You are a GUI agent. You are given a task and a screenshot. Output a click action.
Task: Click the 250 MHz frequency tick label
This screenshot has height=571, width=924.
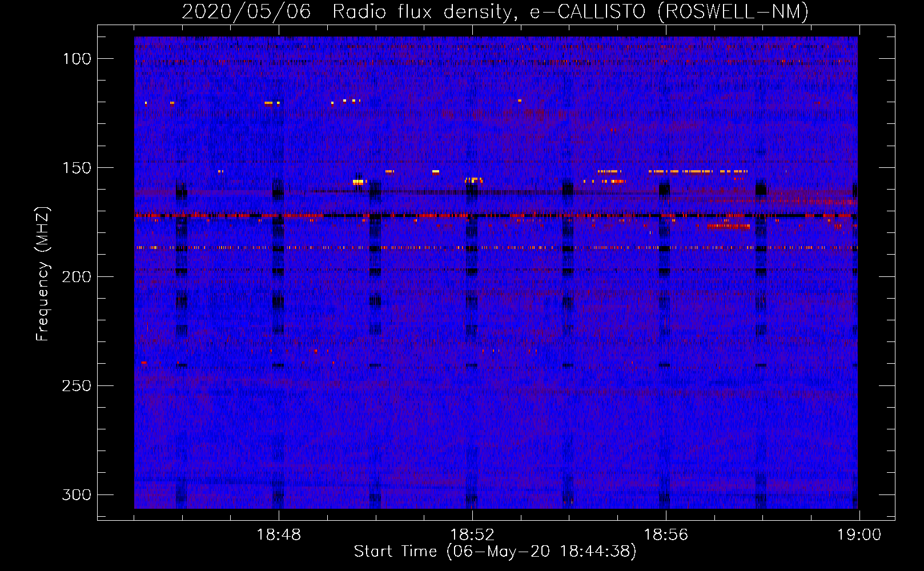[x=77, y=386]
